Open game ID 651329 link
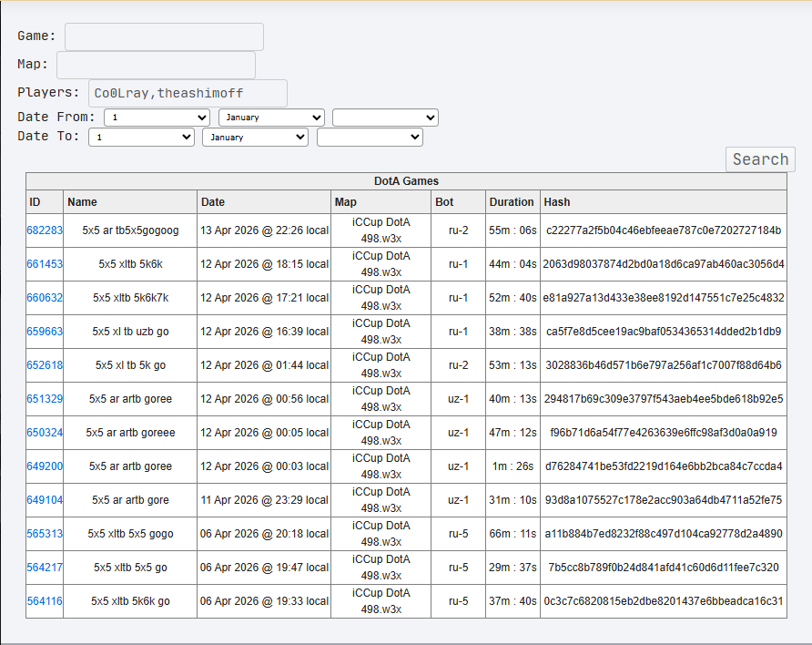The image size is (812, 645). point(45,399)
